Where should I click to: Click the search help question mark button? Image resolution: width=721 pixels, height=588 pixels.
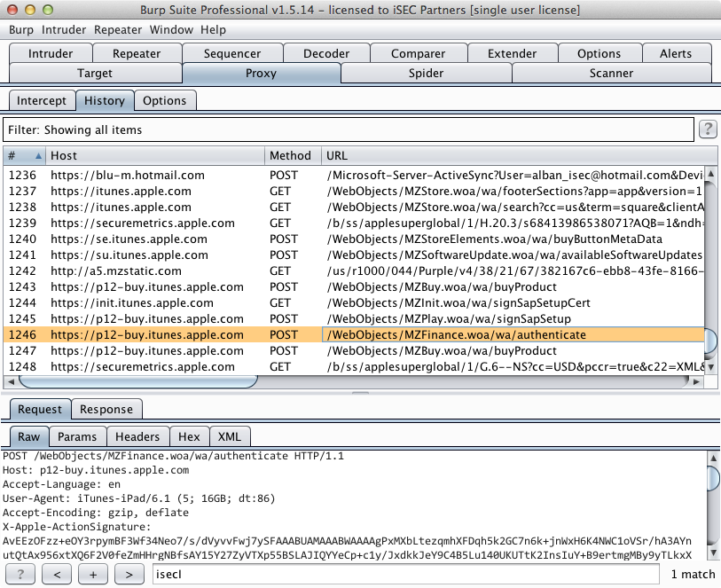pyautogui.click(x=20, y=574)
